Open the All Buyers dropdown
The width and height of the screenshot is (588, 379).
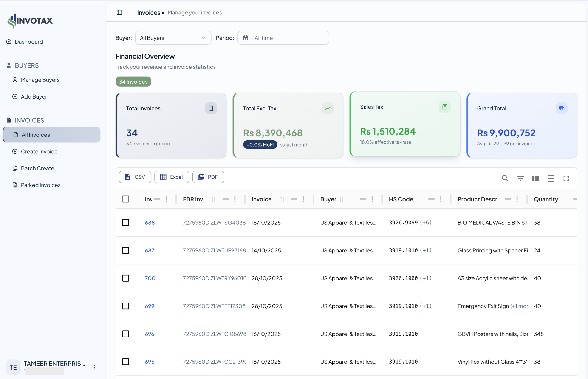coord(173,38)
